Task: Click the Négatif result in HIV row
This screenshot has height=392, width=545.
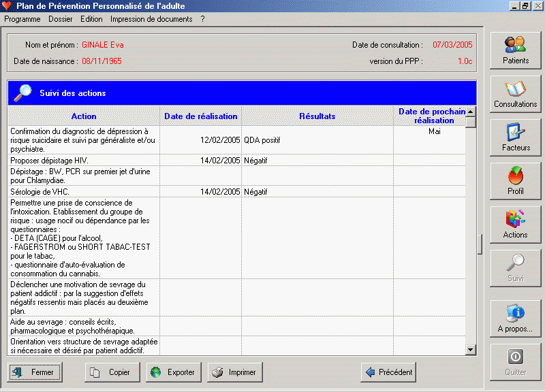Action: tap(317, 161)
